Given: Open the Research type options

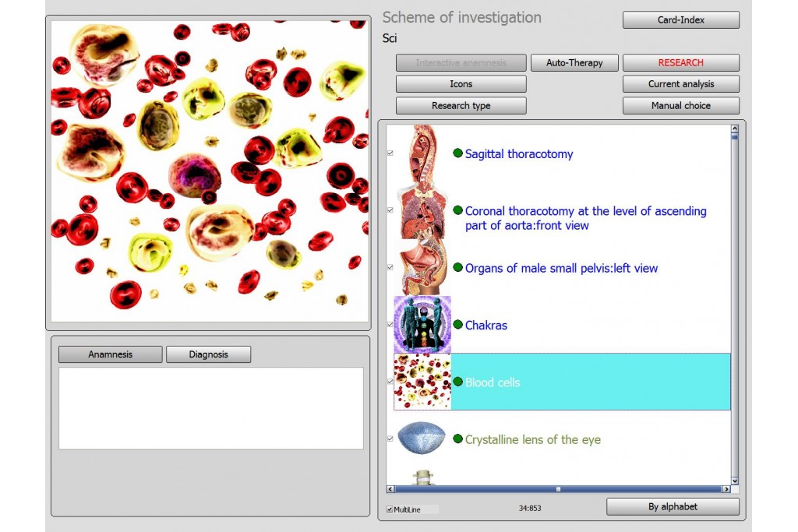Looking at the screenshot, I should [461, 106].
